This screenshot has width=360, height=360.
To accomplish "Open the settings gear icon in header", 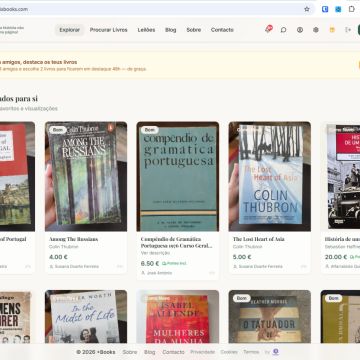I will point(316,30).
